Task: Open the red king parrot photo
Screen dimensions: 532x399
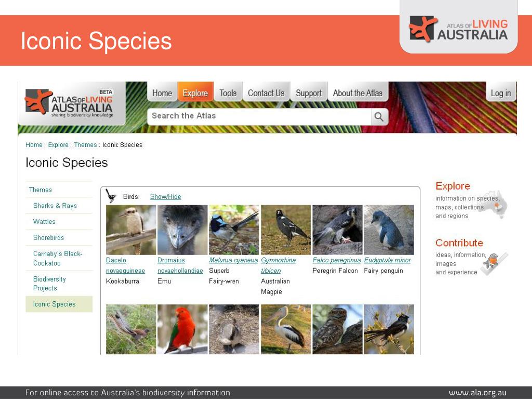Action: point(182,329)
